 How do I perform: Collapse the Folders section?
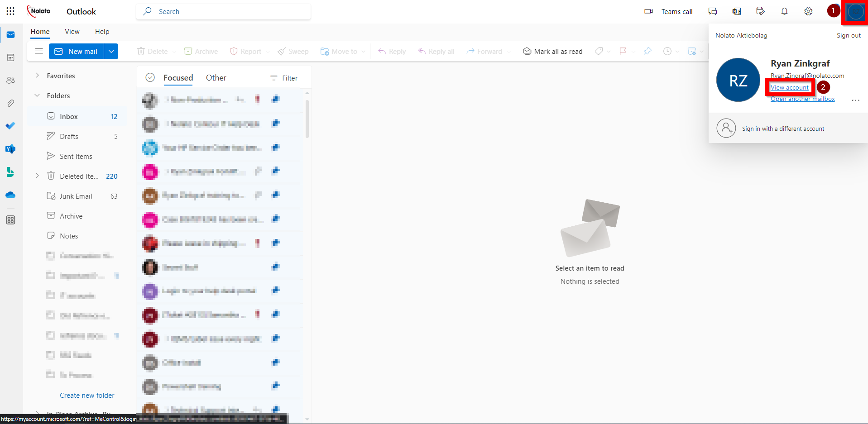(37, 95)
